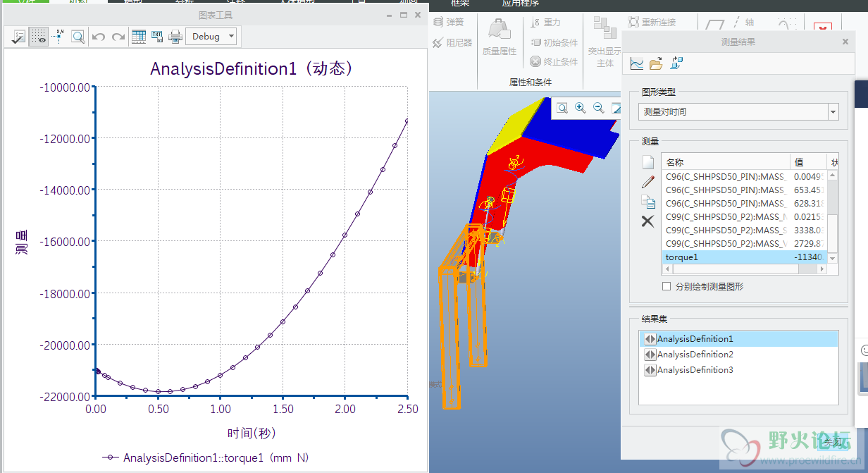The height and width of the screenshot is (473, 868).
Task: Delete the selected measure
Action: 648,221
